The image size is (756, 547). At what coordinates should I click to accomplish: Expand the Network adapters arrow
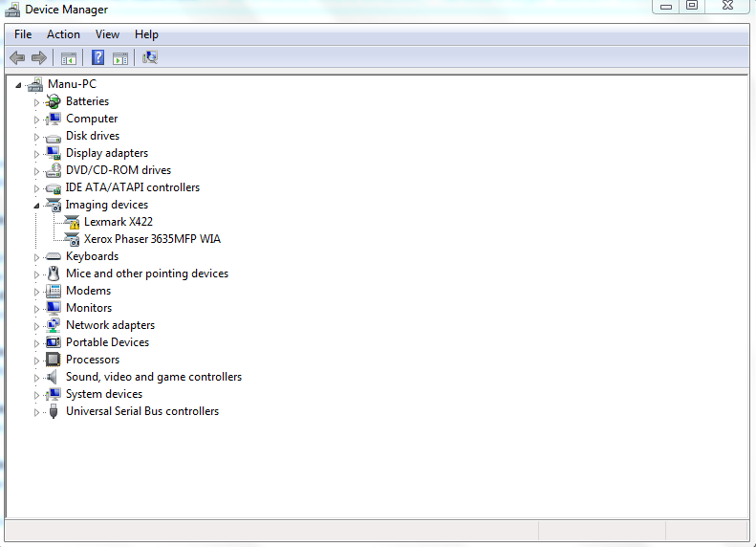[x=36, y=326]
